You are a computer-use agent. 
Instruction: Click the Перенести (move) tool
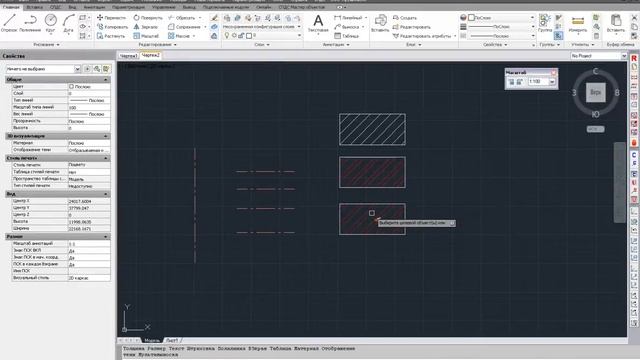pos(111,18)
